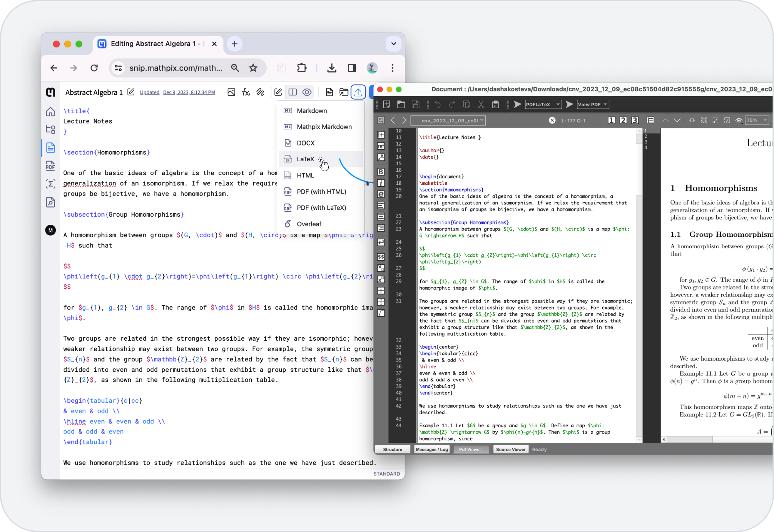Open the PDF section in the Mathpix sidebar
This screenshot has width=774, height=532.
pos(50,166)
